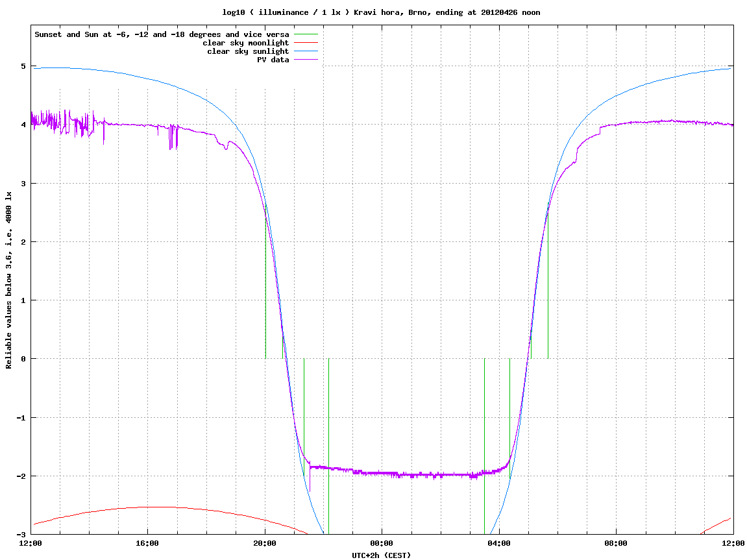747x560 pixels.
Task: Click the x-axis label 20:00
Action: pyautogui.click(x=265, y=543)
